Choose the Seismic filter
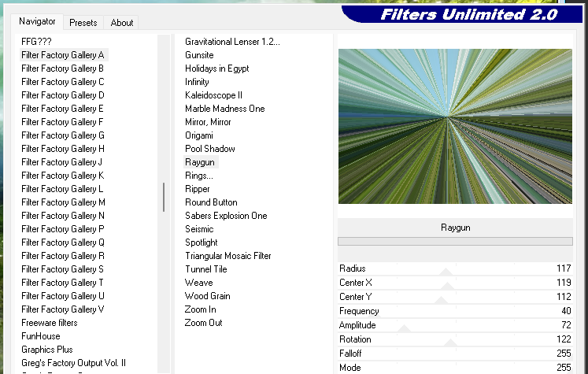This screenshot has height=374, width=588. [199, 229]
